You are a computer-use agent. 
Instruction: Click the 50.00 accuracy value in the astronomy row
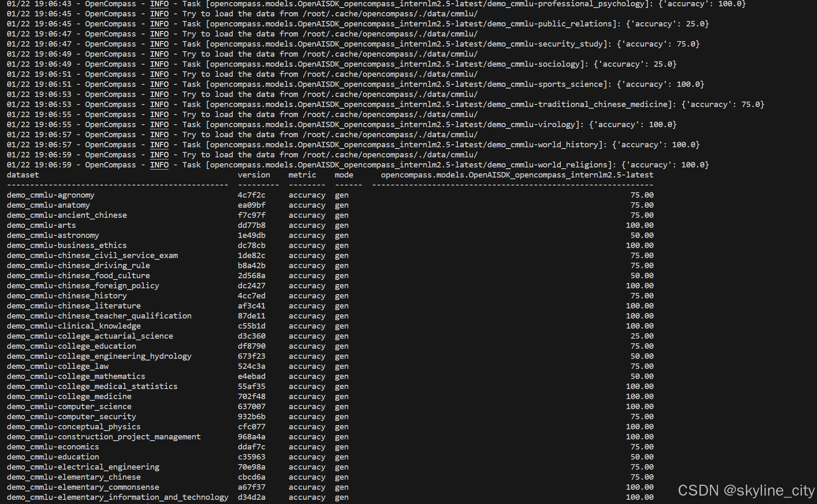tap(641, 235)
